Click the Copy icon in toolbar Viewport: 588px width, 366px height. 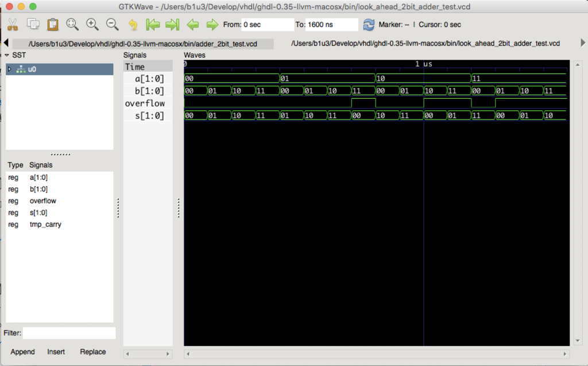pos(33,24)
